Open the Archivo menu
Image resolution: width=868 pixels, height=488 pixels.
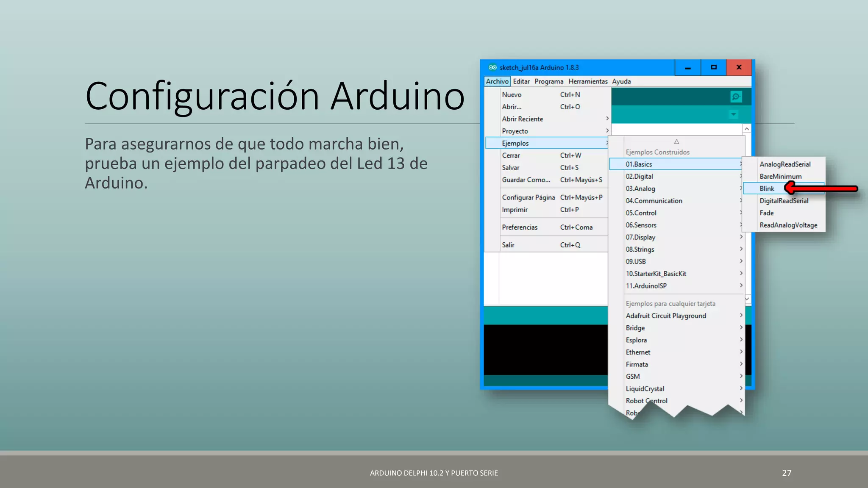[x=497, y=81]
